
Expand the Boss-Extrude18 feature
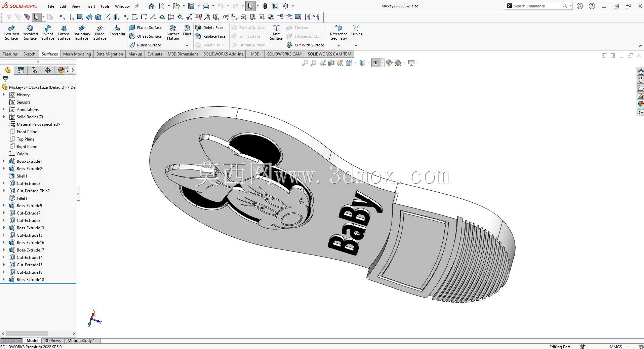coord(4,280)
